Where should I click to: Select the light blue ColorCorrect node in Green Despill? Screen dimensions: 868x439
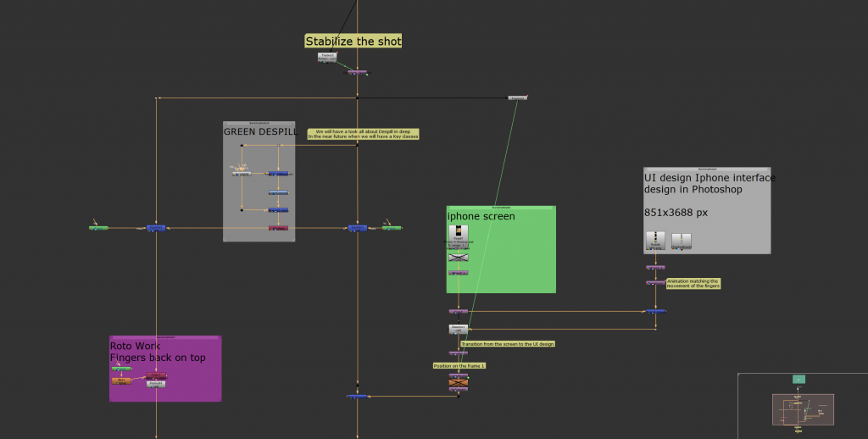278,192
